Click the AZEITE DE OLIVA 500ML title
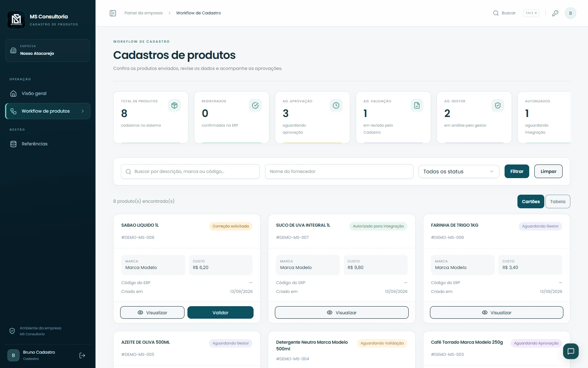Viewport: 588px width, 368px height. pos(146,342)
